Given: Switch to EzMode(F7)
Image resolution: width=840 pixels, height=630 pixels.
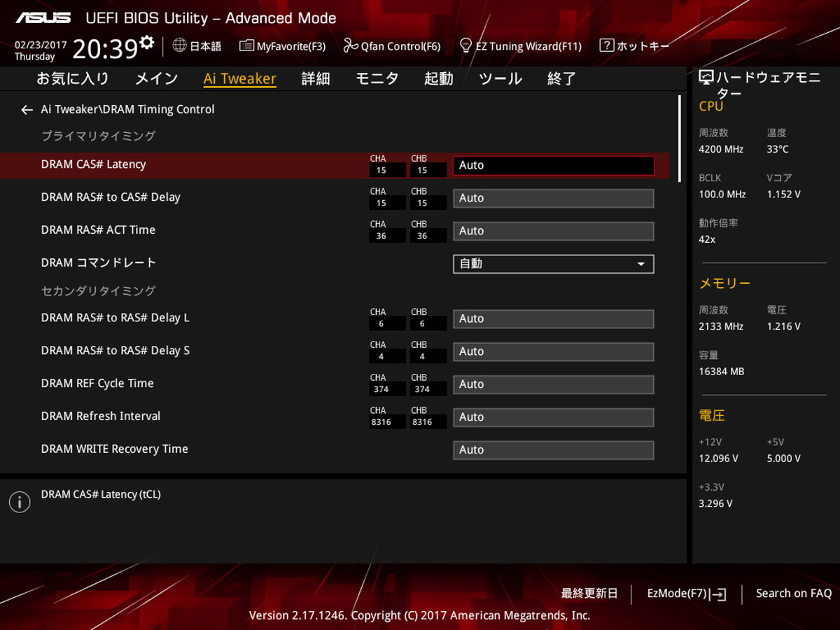Looking at the screenshot, I should click(687, 594).
